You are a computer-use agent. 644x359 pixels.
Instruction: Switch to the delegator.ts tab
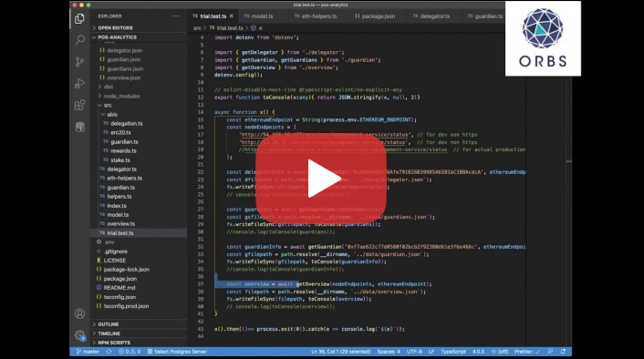point(431,16)
